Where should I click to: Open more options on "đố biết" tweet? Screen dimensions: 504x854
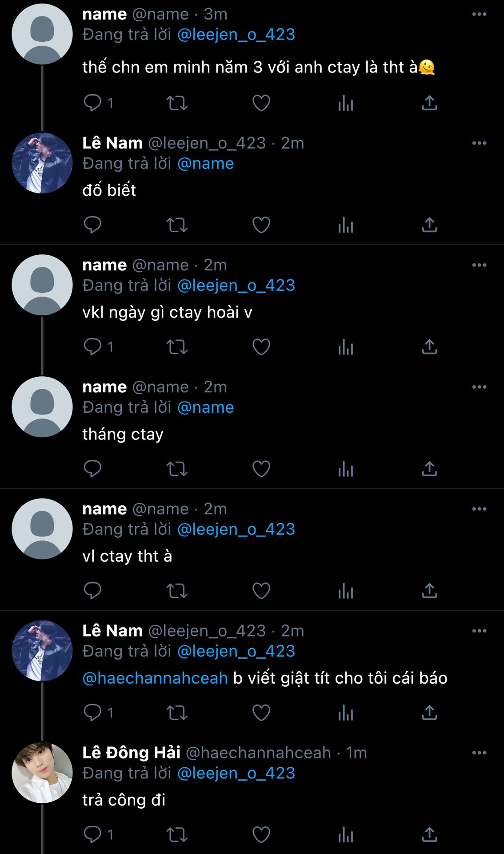479,143
